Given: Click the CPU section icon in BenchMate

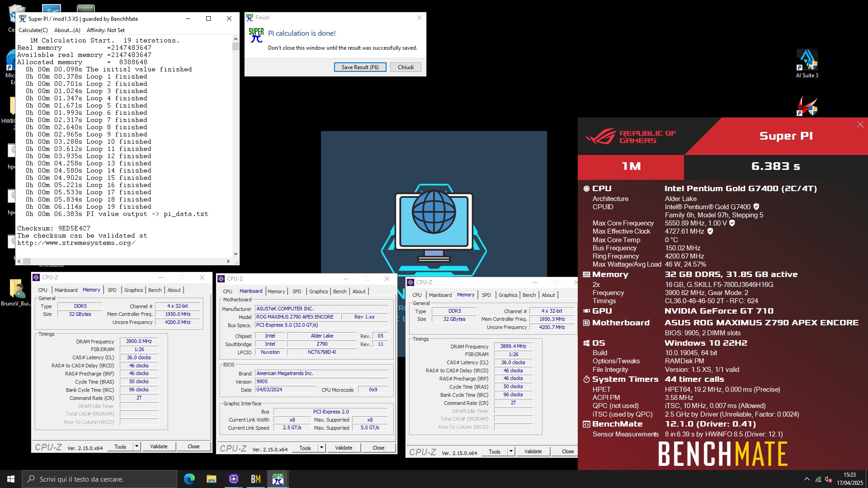Looking at the screenshot, I should pos(586,189).
